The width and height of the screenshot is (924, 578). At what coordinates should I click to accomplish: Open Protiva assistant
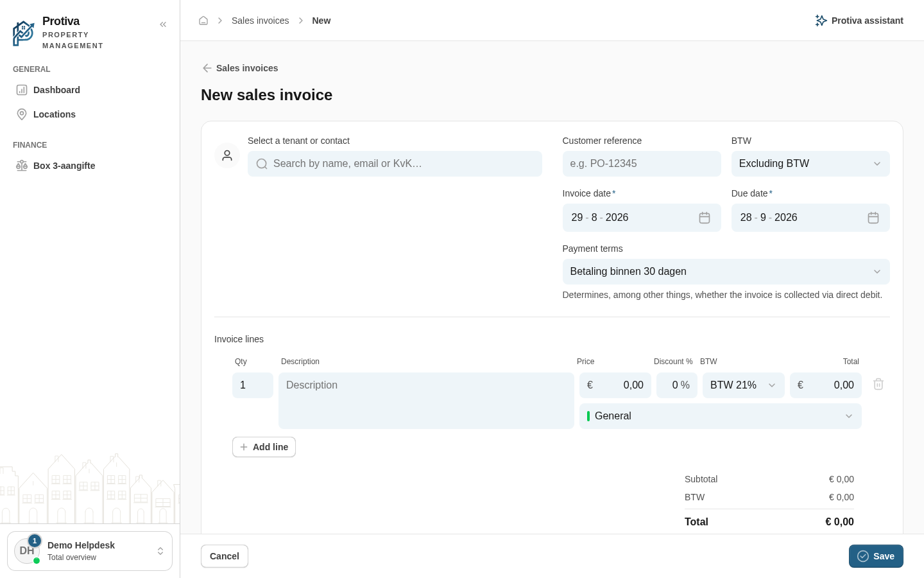[x=859, y=21]
